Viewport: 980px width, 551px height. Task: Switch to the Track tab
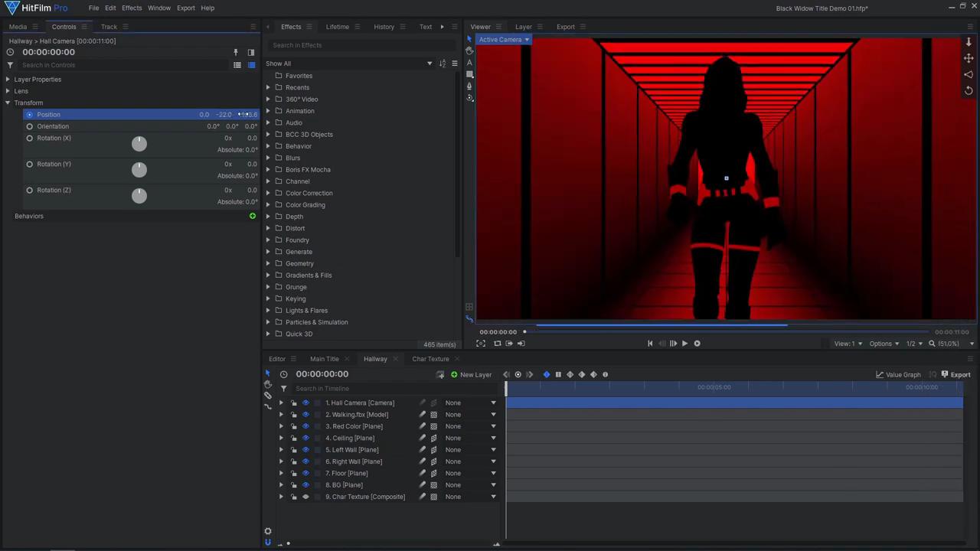coord(109,27)
